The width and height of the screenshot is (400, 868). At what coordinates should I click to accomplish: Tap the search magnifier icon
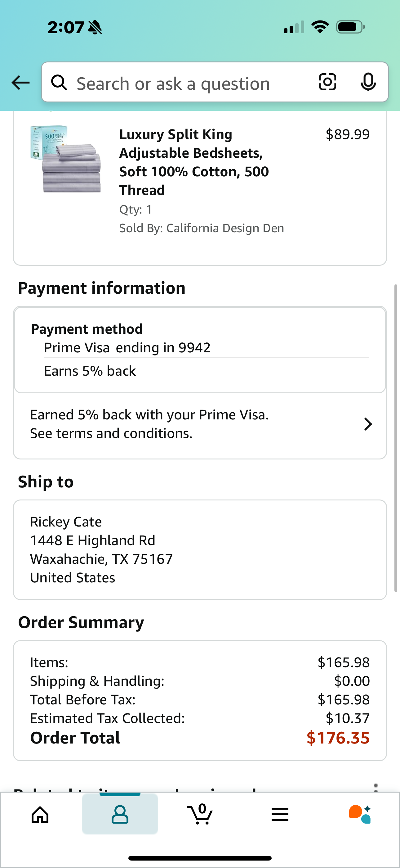(x=59, y=83)
